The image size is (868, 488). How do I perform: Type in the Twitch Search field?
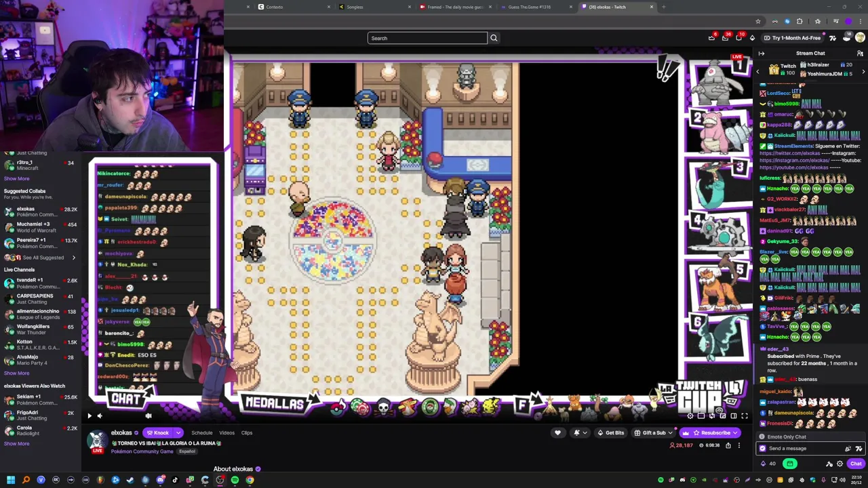tap(427, 38)
